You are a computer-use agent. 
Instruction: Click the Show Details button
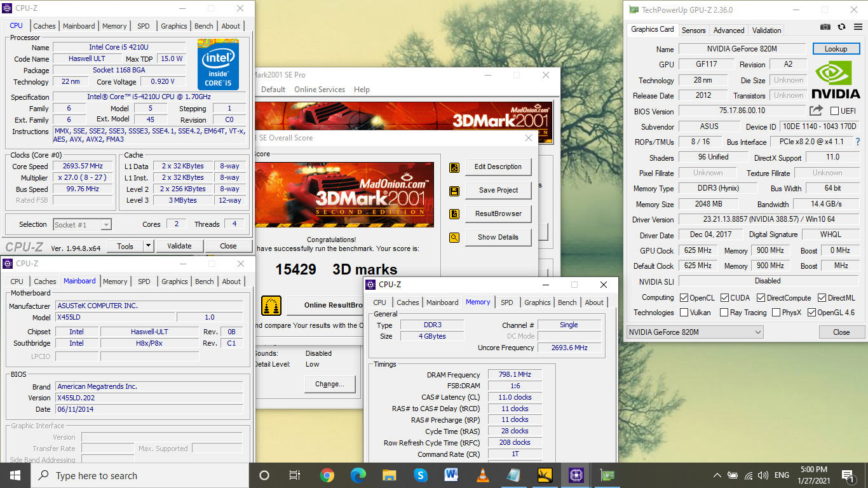pos(498,237)
